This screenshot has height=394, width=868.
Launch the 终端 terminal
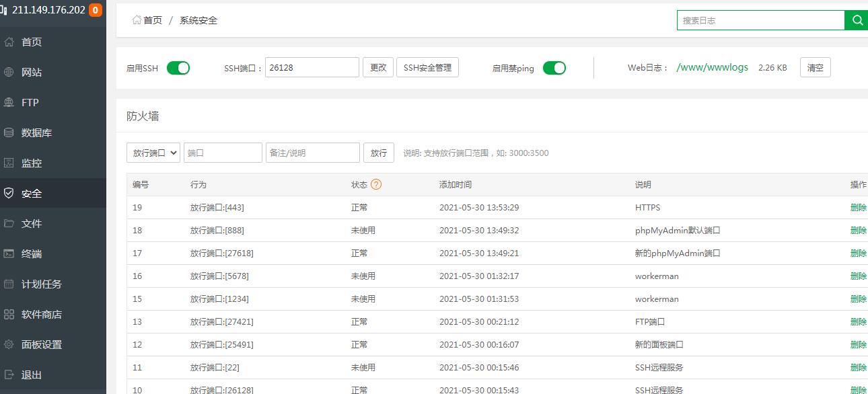coord(31,253)
